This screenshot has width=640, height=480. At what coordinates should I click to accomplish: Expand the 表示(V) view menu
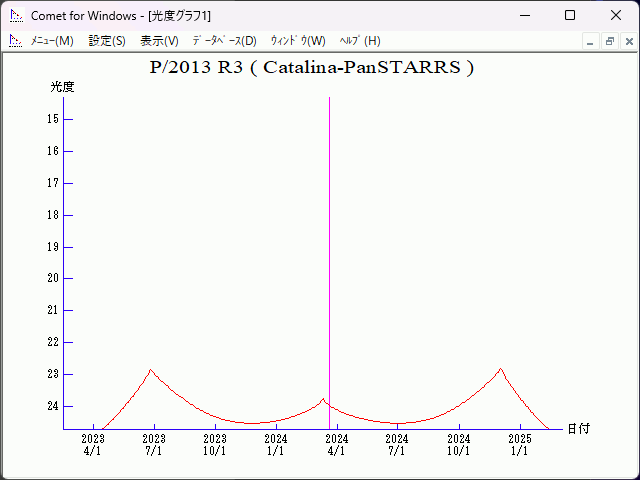[x=159, y=41]
